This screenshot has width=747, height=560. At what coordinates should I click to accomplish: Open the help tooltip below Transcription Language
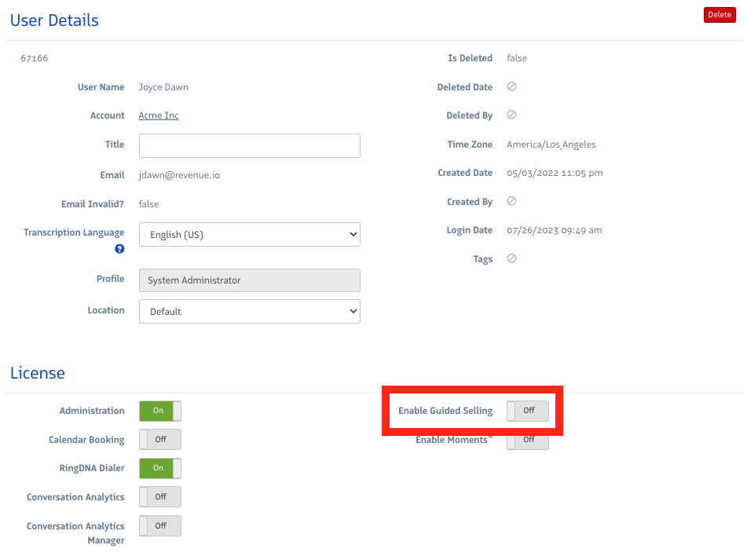[x=119, y=249]
